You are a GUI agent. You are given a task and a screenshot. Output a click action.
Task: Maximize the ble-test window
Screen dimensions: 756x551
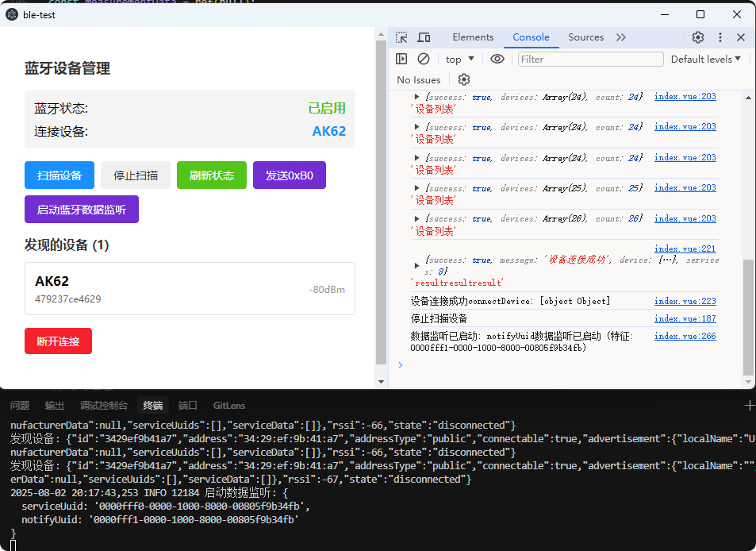click(x=700, y=14)
